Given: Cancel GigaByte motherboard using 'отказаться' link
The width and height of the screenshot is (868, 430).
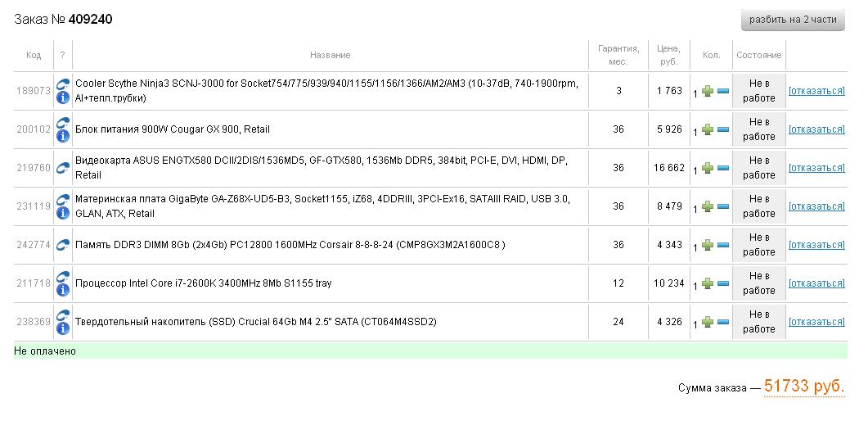Looking at the screenshot, I should click(x=816, y=206).
